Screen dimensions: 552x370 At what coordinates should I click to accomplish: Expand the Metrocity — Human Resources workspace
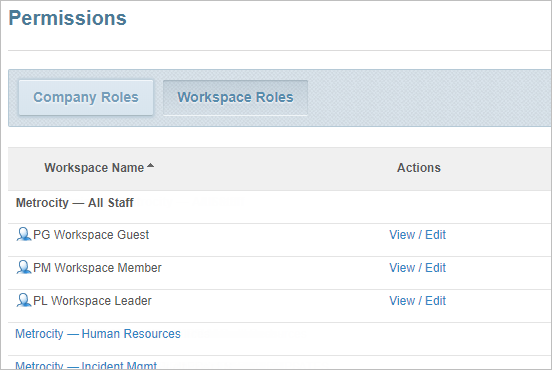coord(98,334)
